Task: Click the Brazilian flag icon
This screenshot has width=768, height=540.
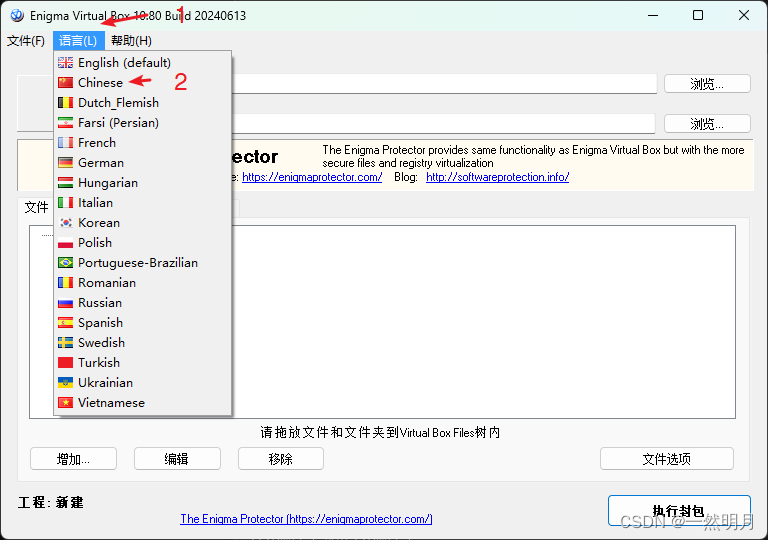Action: click(x=65, y=263)
